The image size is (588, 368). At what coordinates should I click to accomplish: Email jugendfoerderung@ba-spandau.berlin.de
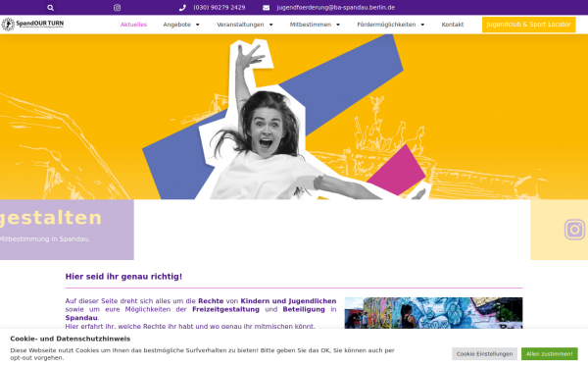pyautogui.click(x=335, y=8)
